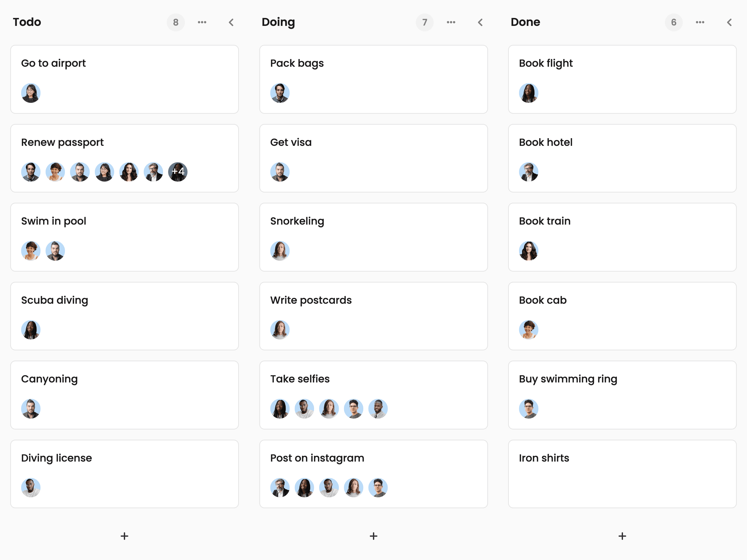Collapse the Doing column
Image resolution: width=747 pixels, height=560 pixels.
(480, 22)
